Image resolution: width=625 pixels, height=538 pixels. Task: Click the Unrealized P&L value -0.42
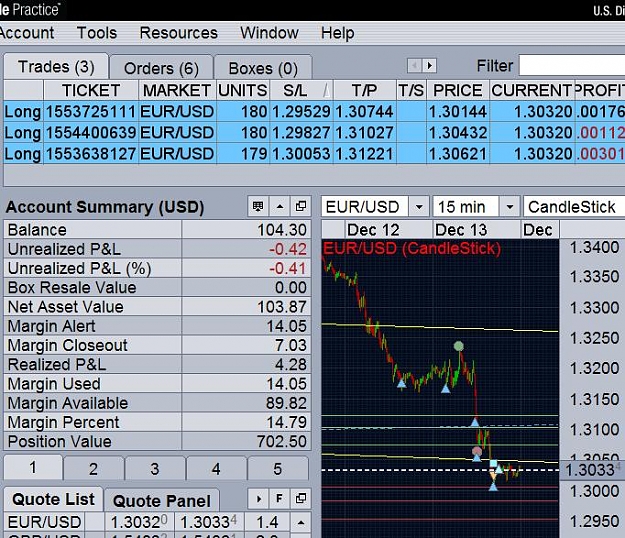tap(288, 249)
